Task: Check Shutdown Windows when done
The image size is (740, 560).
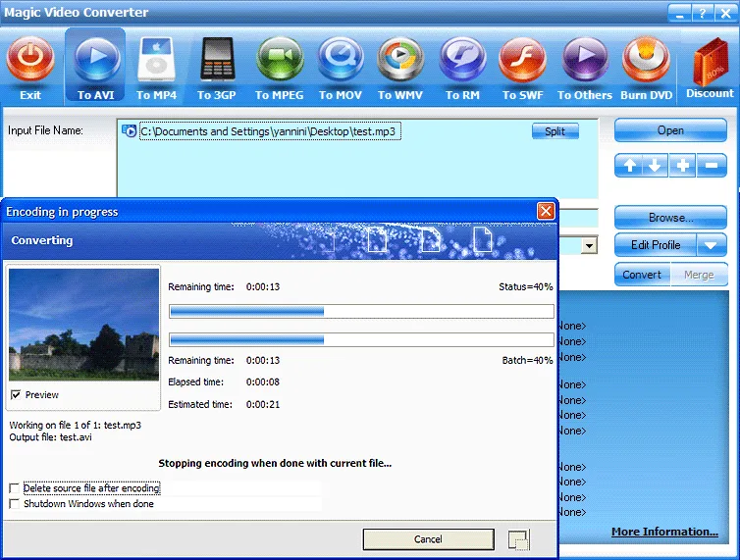Action: [15, 503]
